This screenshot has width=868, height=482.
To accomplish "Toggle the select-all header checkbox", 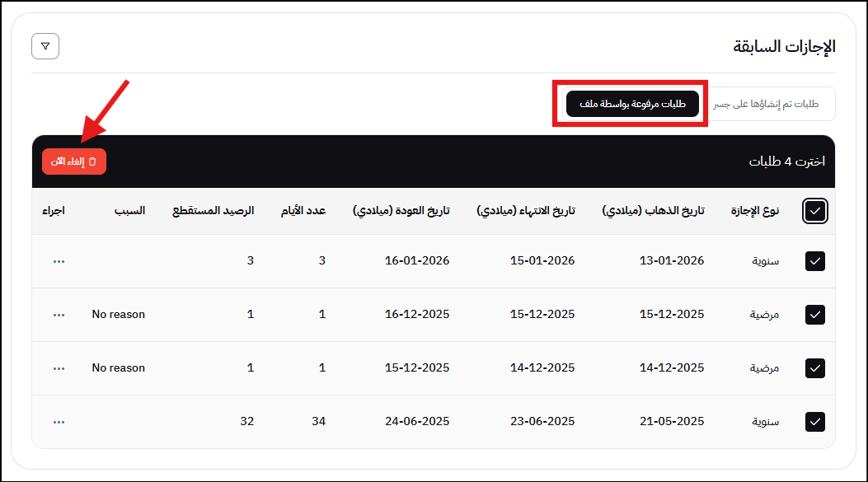I will pyautogui.click(x=814, y=211).
